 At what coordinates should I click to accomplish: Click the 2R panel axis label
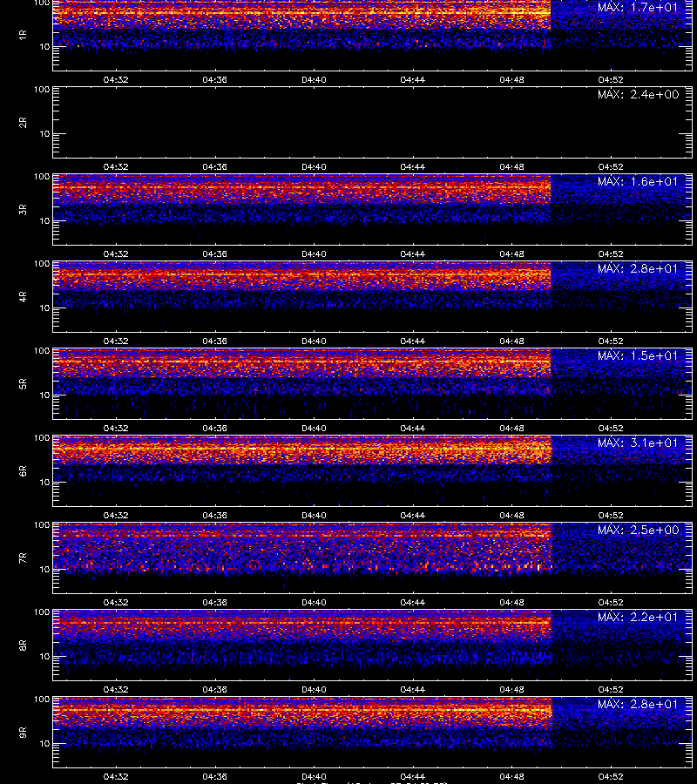point(23,123)
